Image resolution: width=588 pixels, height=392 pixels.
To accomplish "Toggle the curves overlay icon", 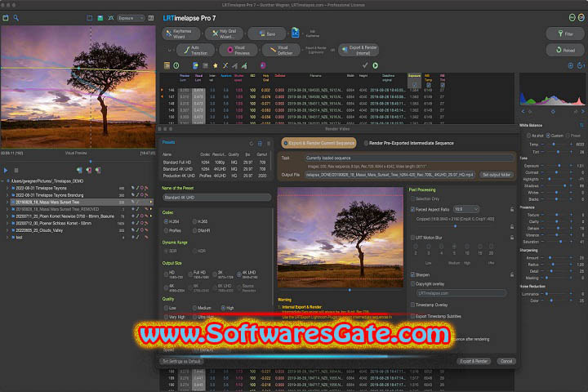I will tap(111, 18).
